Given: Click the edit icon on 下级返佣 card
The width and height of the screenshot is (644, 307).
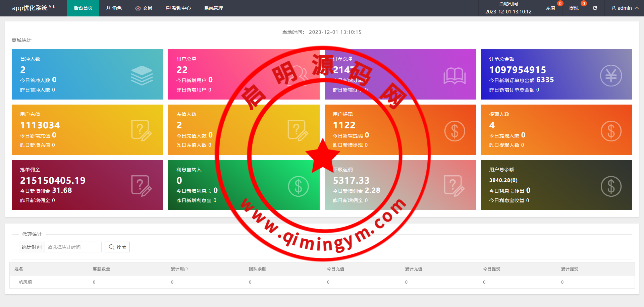Looking at the screenshot, I should 454,186.
